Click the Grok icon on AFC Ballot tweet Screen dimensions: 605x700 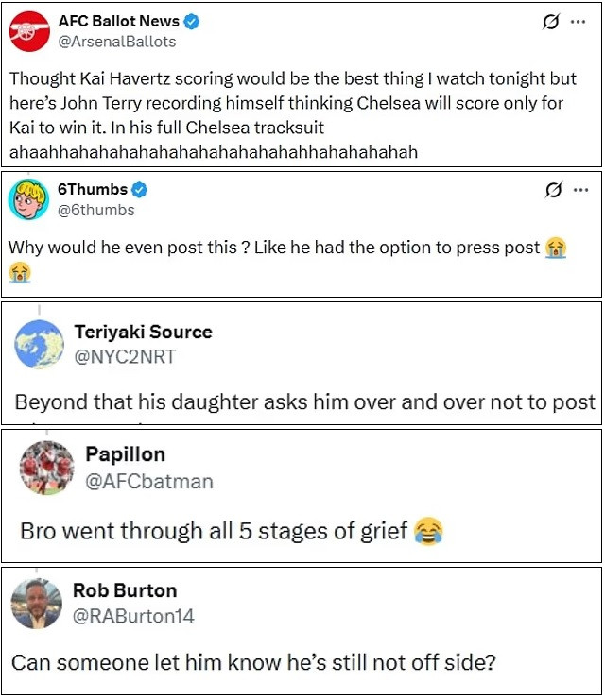(x=550, y=22)
